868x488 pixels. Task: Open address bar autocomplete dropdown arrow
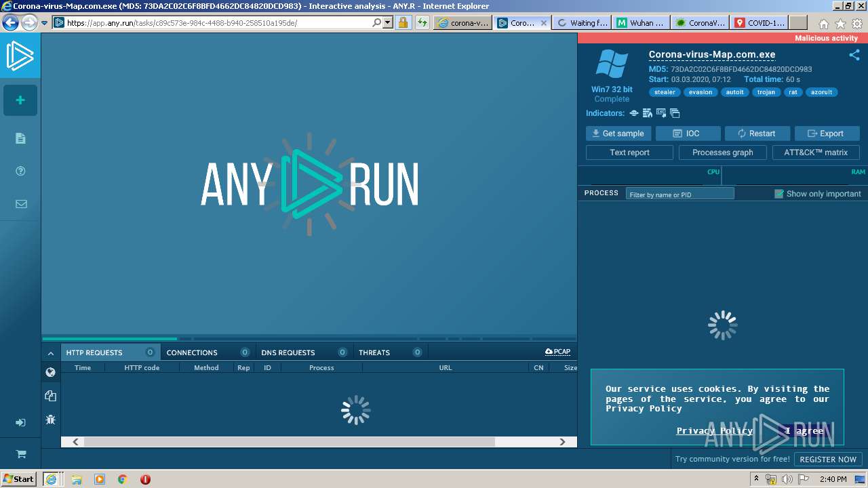click(x=388, y=22)
